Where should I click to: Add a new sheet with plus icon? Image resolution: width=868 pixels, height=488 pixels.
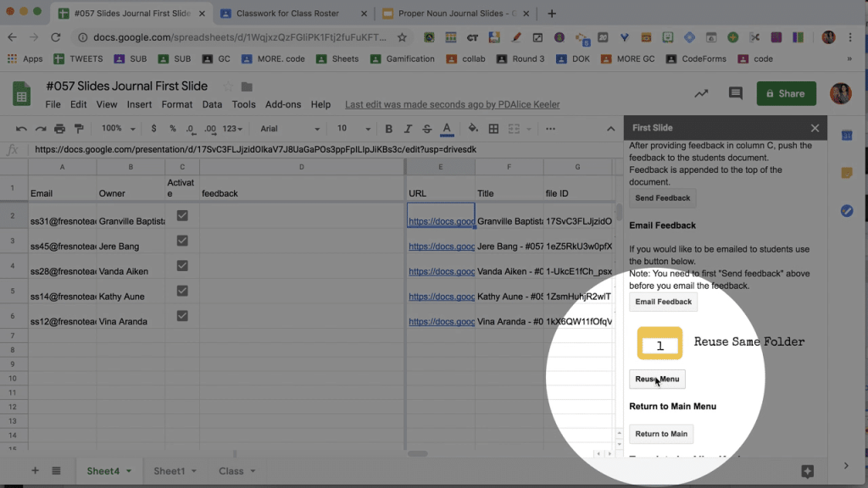click(x=35, y=471)
